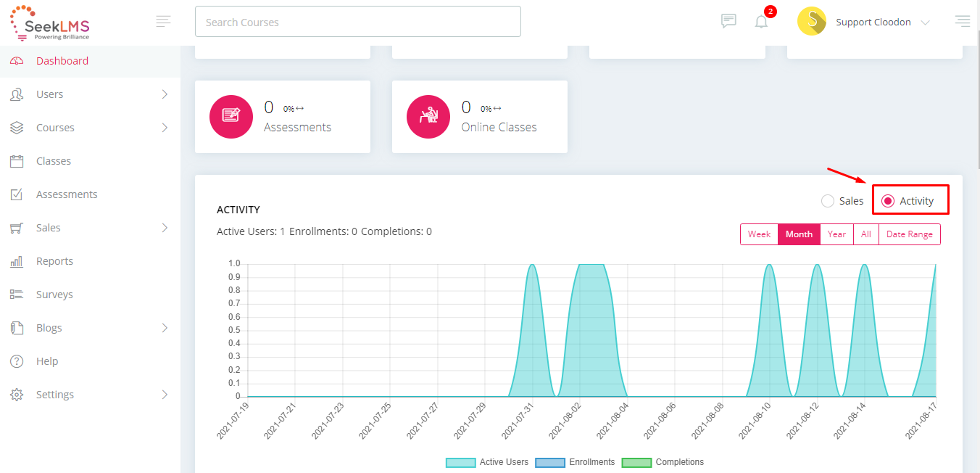This screenshot has width=980, height=473.
Task: Show All time activity
Action: pyautogui.click(x=866, y=234)
